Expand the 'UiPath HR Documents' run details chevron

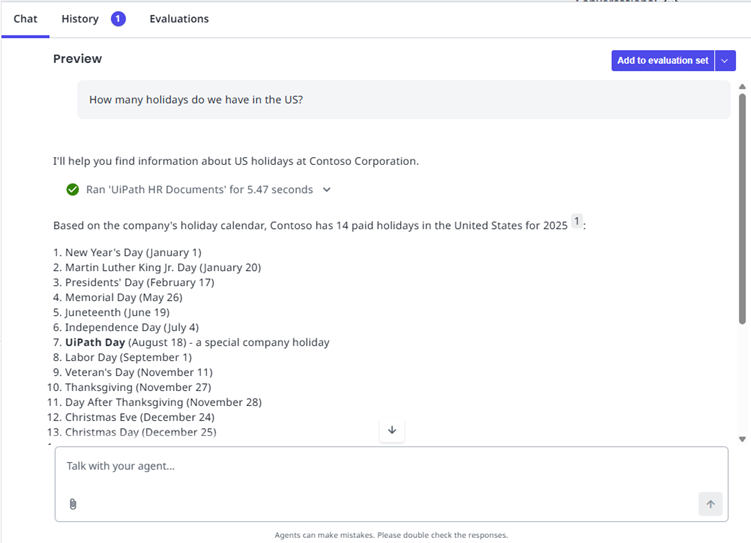click(x=327, y=189)
